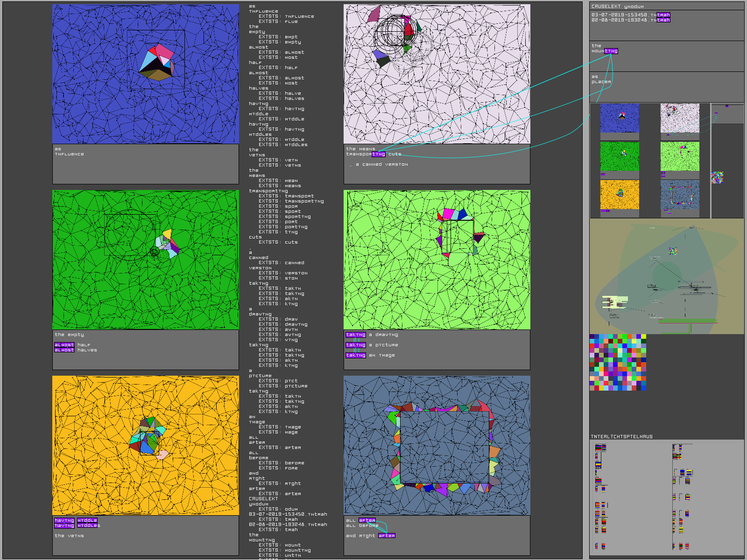Select the dark-green canvas thumbnail
The height and width of the screenshot is (560, 747).
click(620, 156)
